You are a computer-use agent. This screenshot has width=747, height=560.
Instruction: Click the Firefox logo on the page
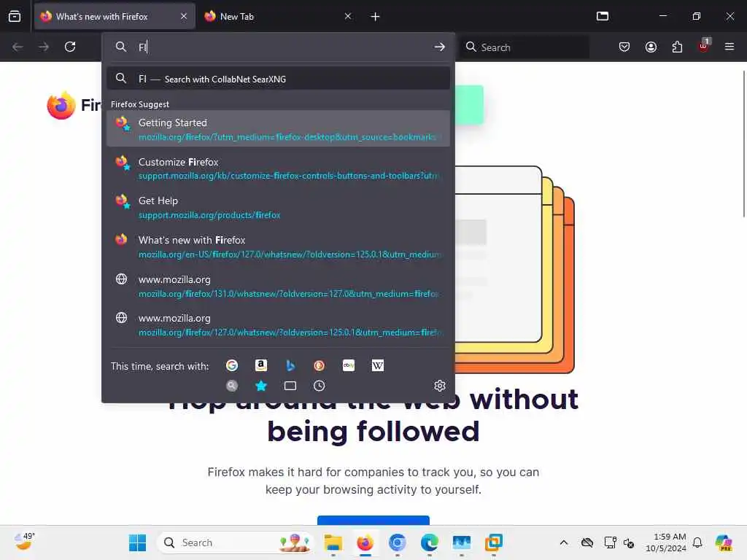(x=61, y=105)
